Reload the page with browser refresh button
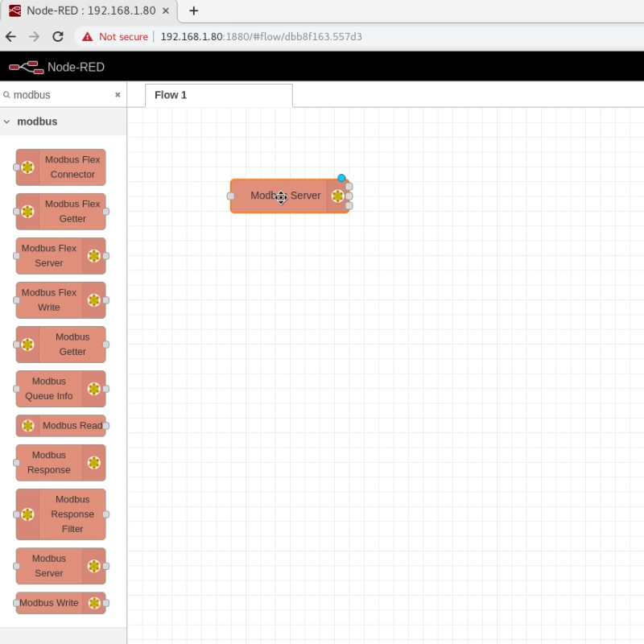 tap(58, 37)
